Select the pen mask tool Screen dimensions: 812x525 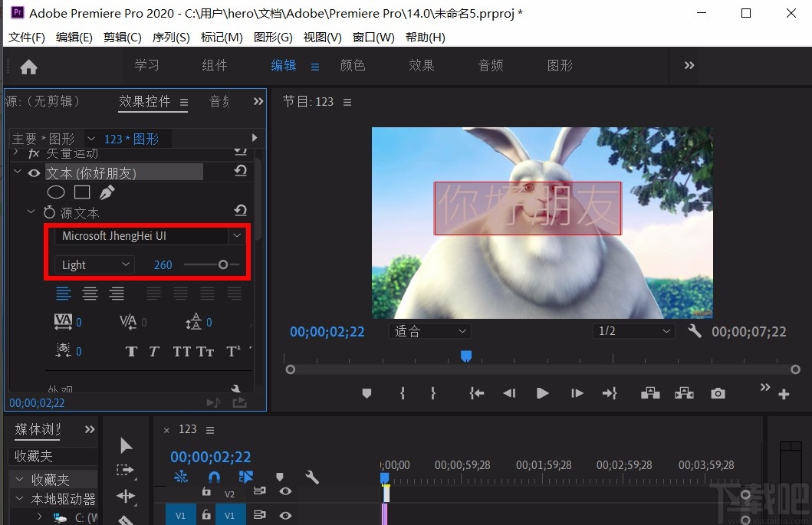107,192
